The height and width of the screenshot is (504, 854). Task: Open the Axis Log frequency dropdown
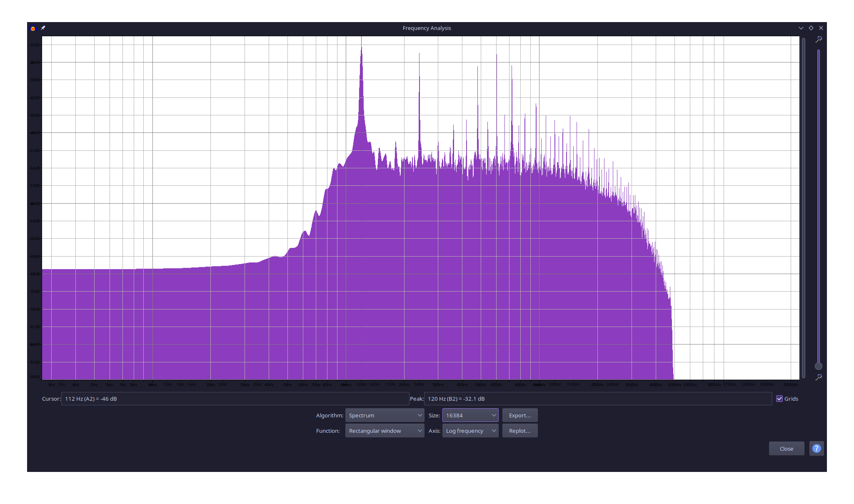pos(470,431)
